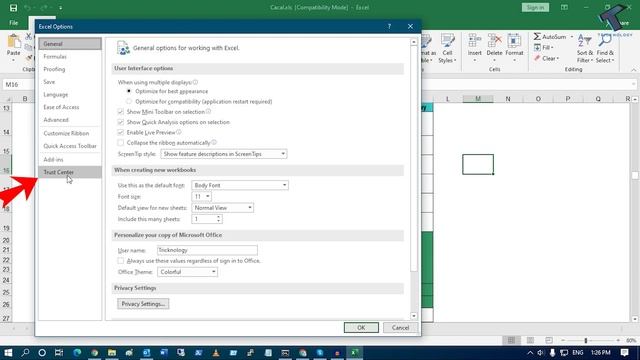Viewport: 640px width, 360px height.
Task: Open Google Chrome from the taskbar
Action: click(x=95, y=353)
